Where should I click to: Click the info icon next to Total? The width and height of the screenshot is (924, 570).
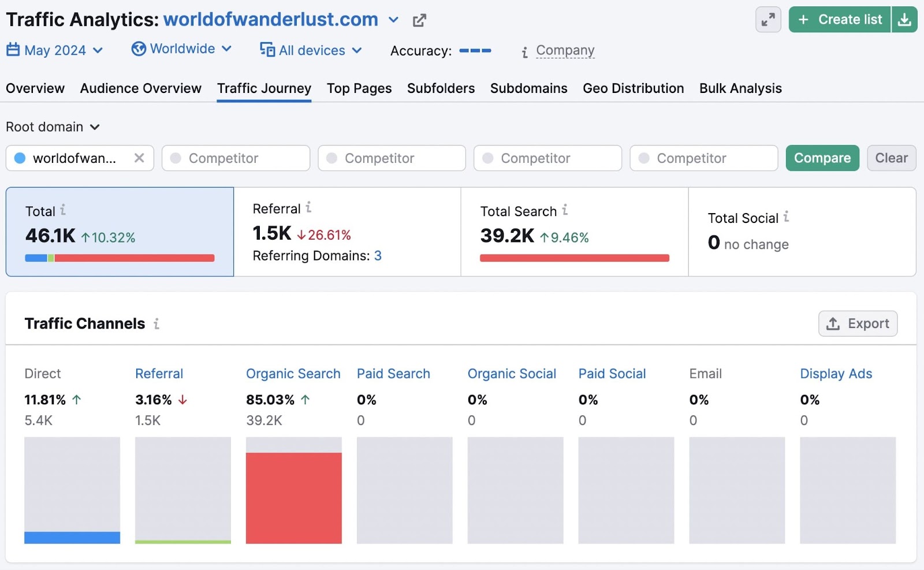(x=63, y=210)
